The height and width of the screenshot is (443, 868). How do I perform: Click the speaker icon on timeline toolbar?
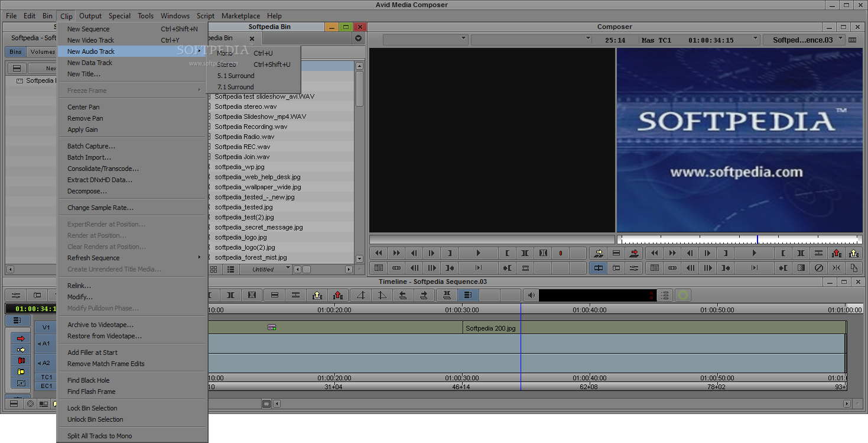coord(531,295)
